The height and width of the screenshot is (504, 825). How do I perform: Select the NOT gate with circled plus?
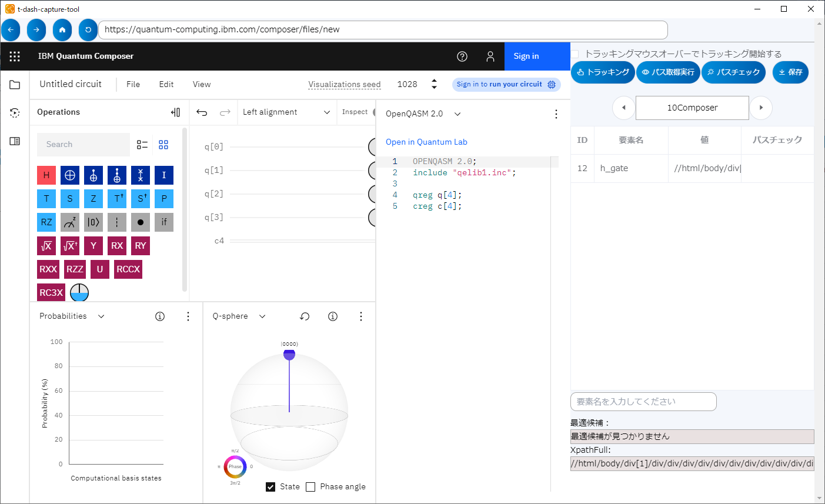70,175
